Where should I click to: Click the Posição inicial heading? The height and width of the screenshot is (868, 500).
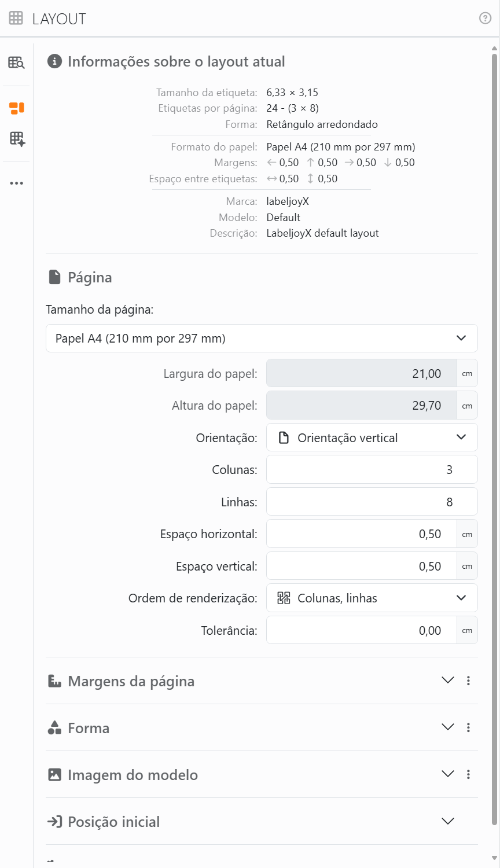click(114, 822)
